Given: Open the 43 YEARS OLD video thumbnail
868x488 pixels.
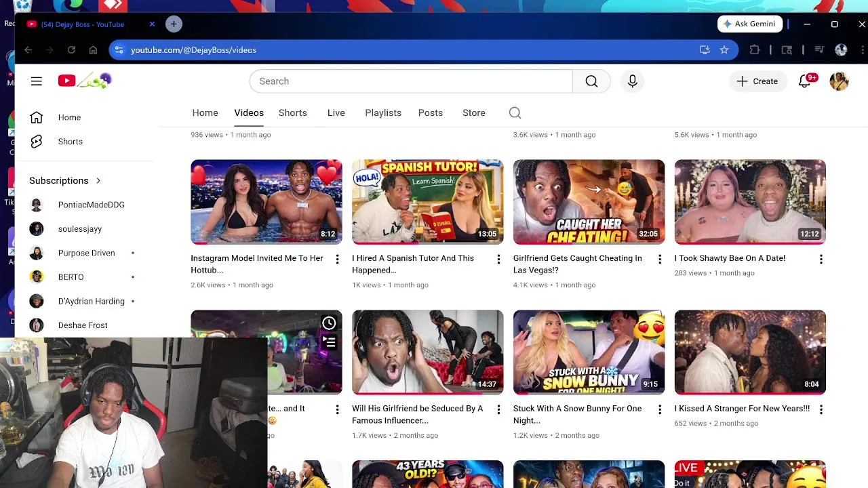Looking at the screenshot, I should coord(428,474).
